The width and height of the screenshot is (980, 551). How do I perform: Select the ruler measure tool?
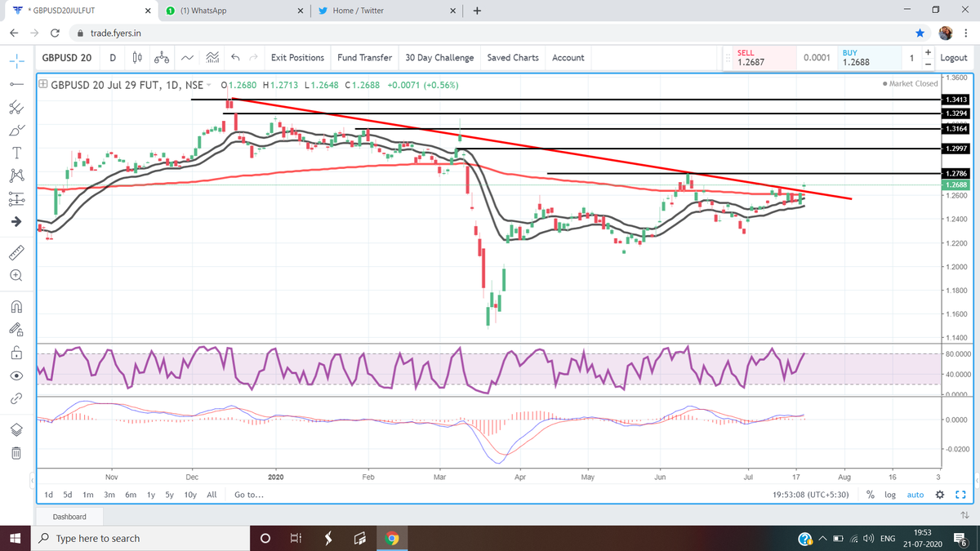(x=16, y=252)
